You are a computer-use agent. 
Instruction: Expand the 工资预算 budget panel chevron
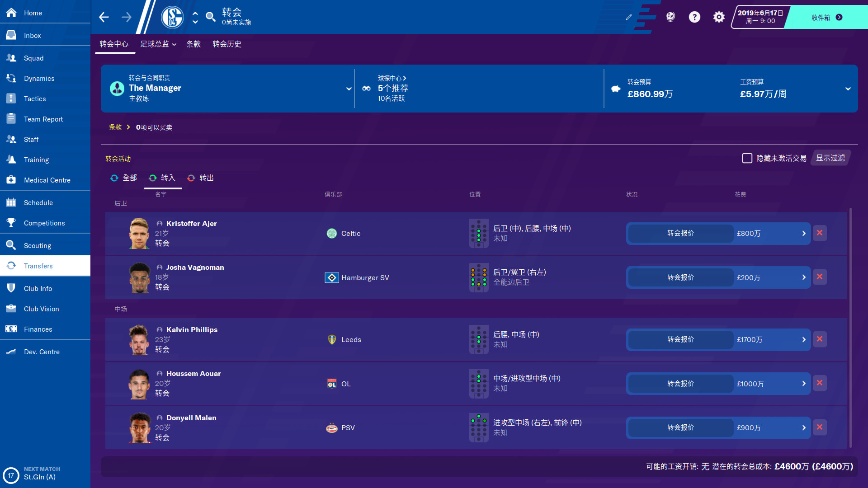tap(849, 89)
